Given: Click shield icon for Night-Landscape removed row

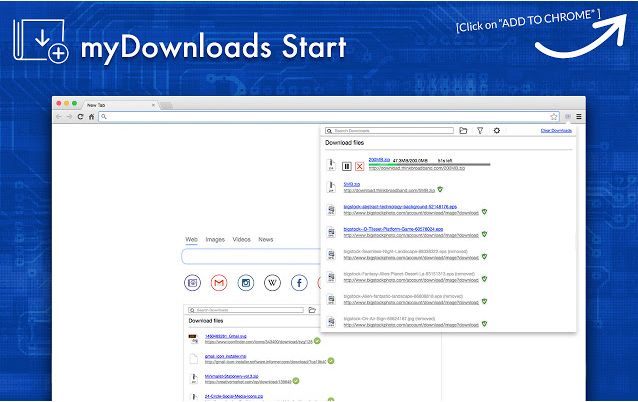Looking at the screenshot, I should tap(484, 256).
